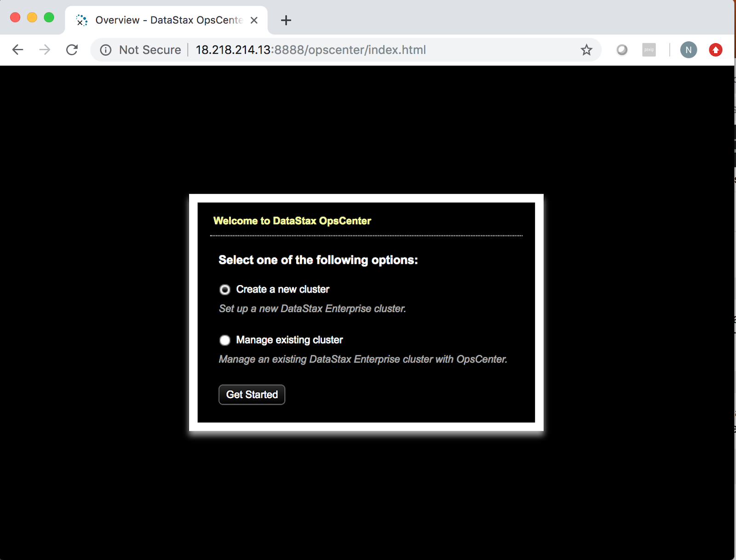This screenshot has height=560, width=736.
Task: Open a new browser tab with plus
Action: (286, 20)
